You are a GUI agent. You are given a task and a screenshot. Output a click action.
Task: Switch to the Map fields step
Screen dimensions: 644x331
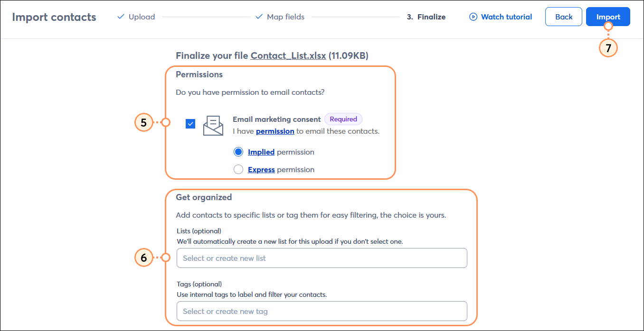click(x=285, y=17)
